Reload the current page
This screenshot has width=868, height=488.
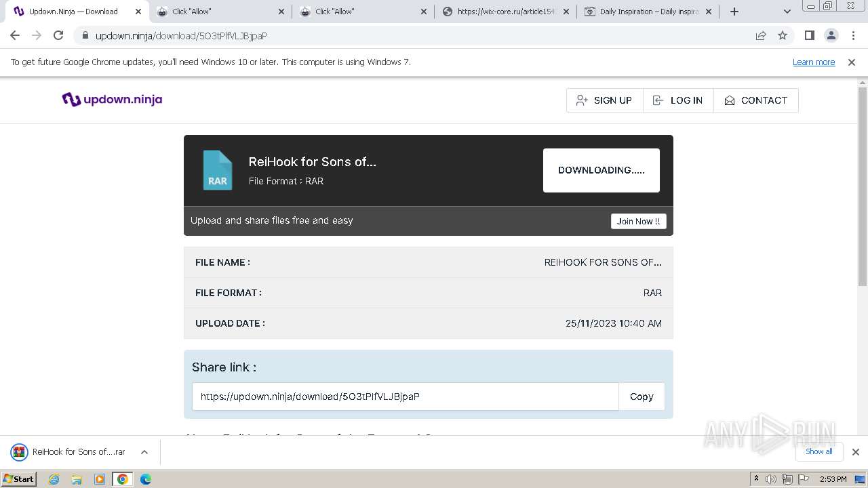click(x=58, y=36)
